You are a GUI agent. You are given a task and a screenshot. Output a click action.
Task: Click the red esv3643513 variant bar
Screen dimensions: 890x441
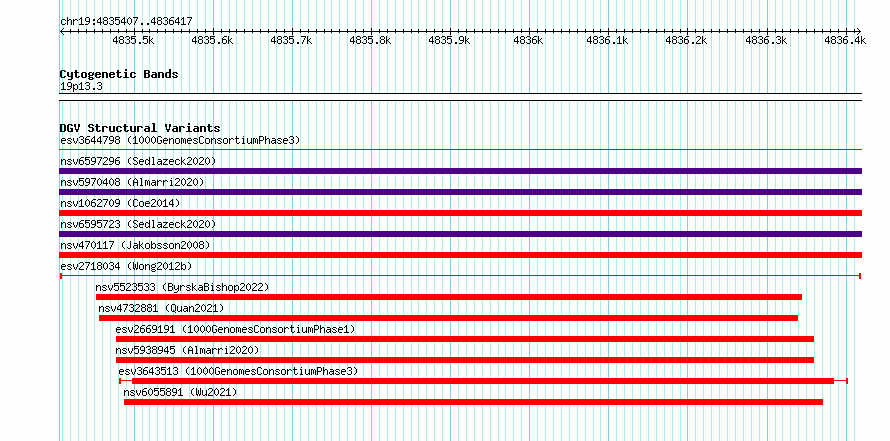(x=483, y=381)
